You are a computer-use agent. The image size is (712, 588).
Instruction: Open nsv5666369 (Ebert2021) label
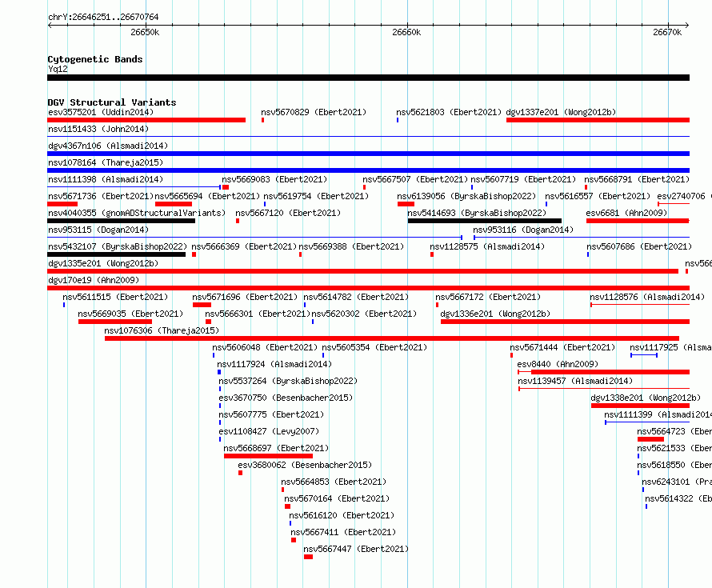click(x=244, y=246)
